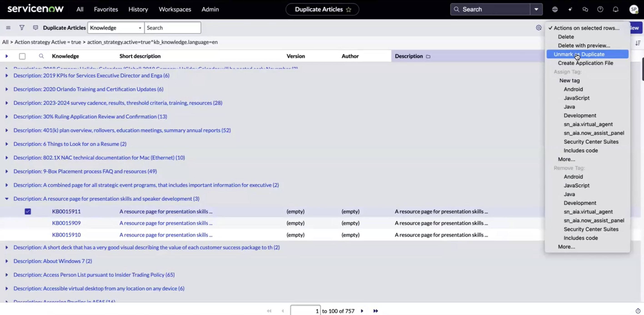The image size is (644, 315).
Task: Open the Now Assist sparkle icon
Action: [570, 9]
